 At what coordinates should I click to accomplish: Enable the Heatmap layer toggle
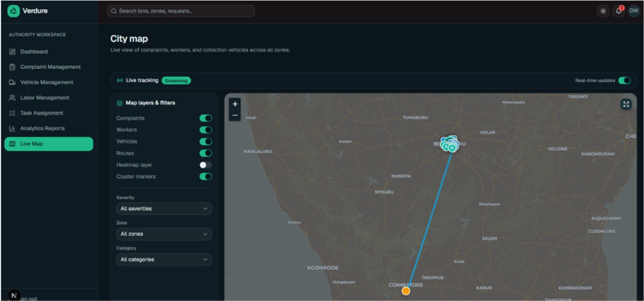pyautogui.click(x=205, y=165)
